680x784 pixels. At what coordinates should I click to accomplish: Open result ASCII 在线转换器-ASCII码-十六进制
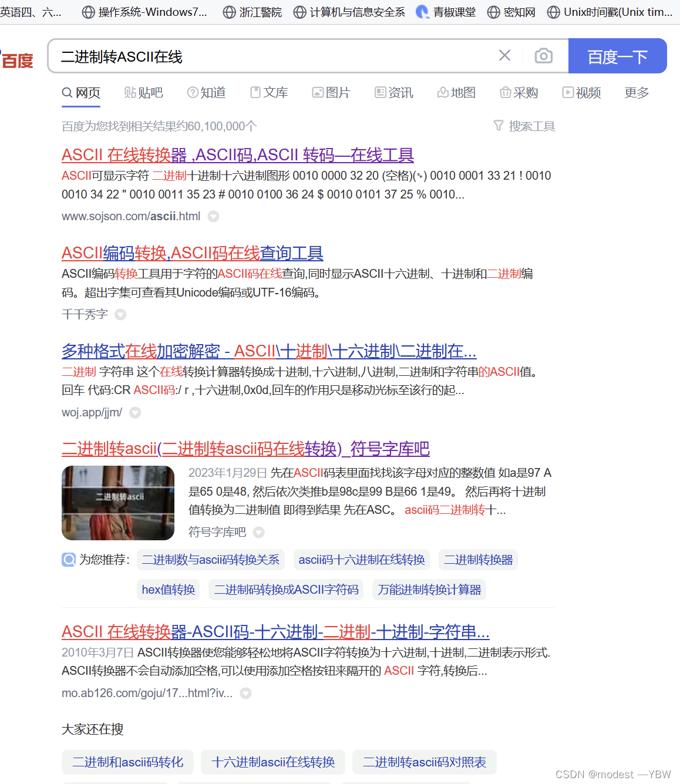pyautogui.click(x=275, y=632)
